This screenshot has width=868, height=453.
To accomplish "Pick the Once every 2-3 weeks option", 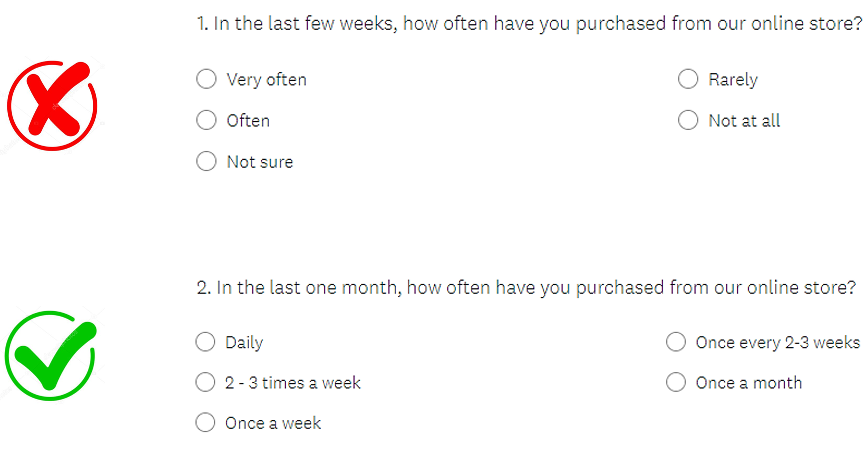I will click(676, 342).
